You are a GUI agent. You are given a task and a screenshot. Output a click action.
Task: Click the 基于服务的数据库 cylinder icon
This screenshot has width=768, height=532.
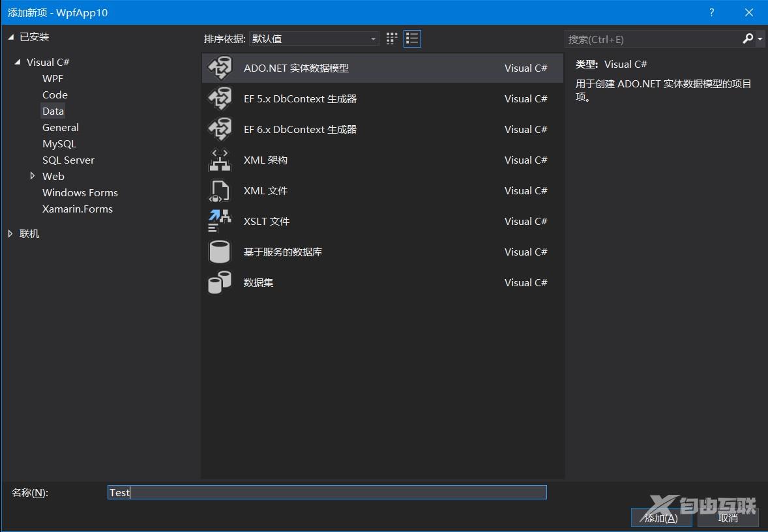[x=220, y=252]
